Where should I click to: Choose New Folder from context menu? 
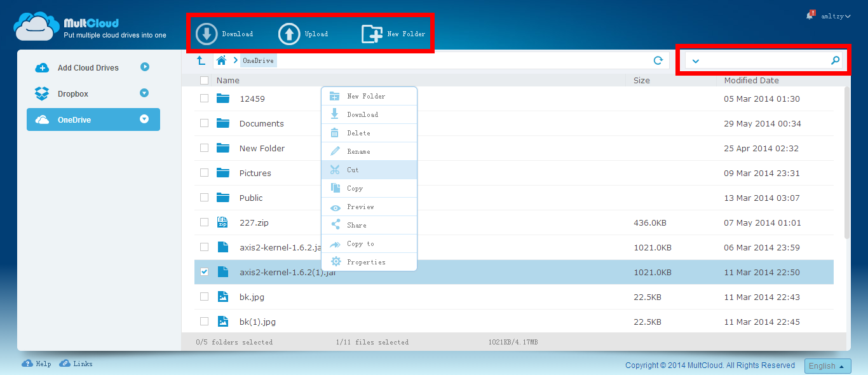369,96
